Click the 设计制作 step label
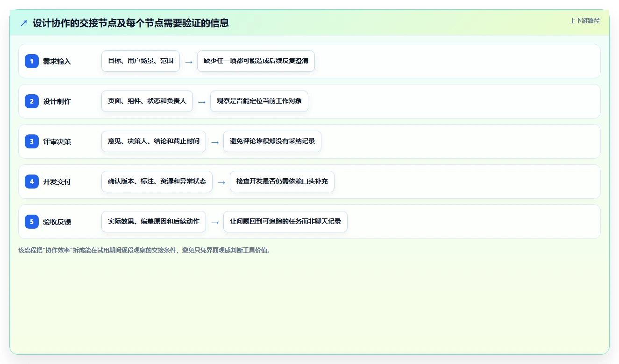The width and height of the screenshot is (619, 364). 57,101
